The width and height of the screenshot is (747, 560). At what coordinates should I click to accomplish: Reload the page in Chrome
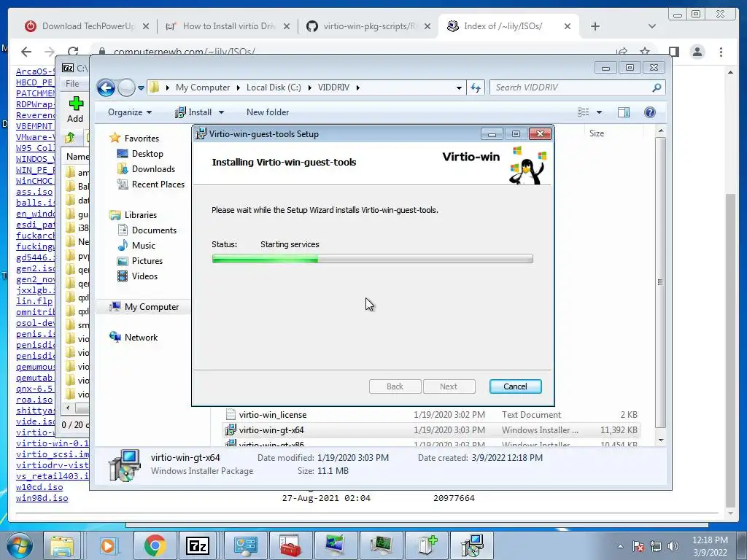pyautogui.click(x=73, y=52)
